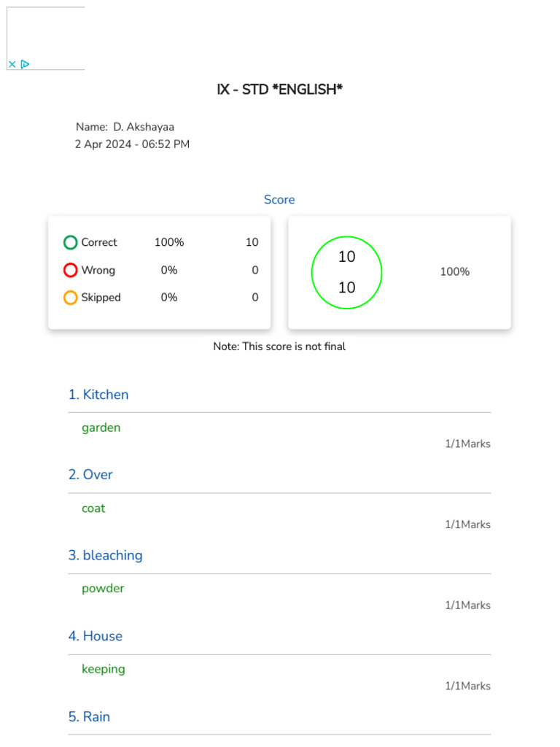This screenshot has width=560, height=747.
Task: Click the orange Skipped circle icon
Action: (71, 298)
